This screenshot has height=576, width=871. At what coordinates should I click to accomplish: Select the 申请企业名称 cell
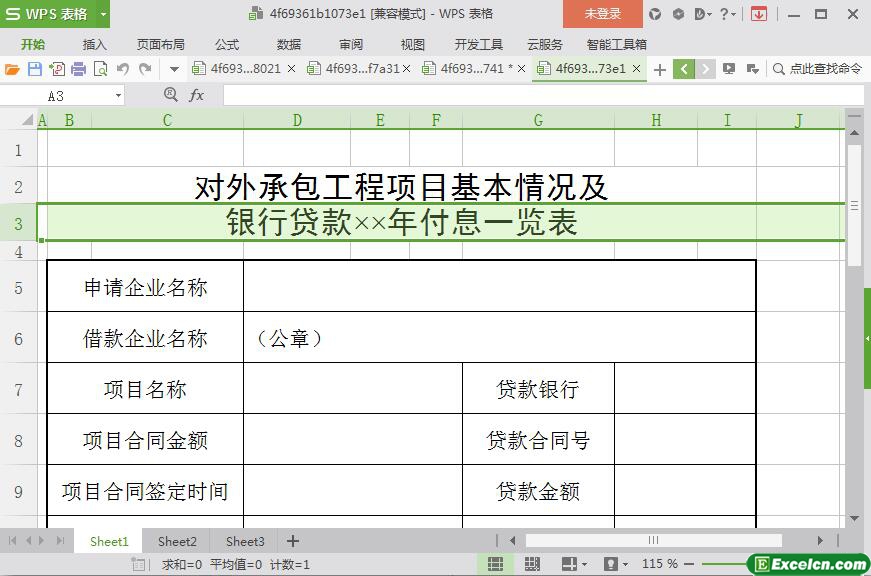[x=145, y=288]
